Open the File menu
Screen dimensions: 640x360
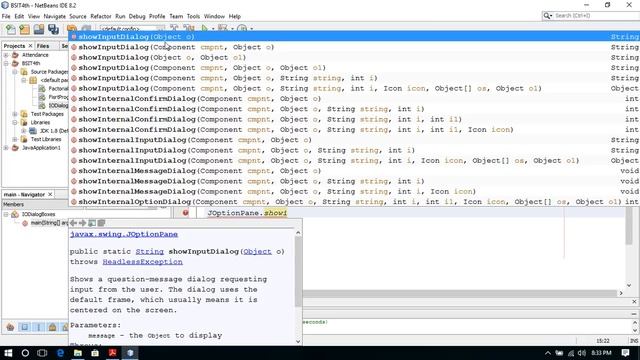6,16
